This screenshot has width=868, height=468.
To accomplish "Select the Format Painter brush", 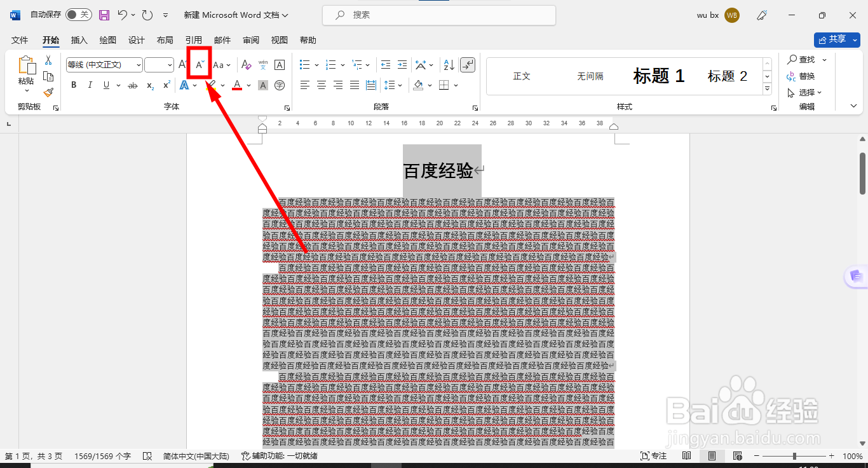I will (x=48, y=92).
